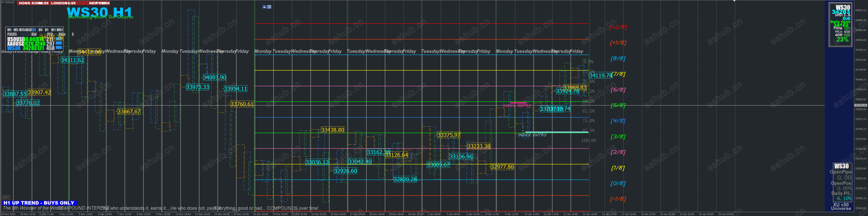Click the NEW YORK session label
This screenshot has height=216, width=868.
99,3
